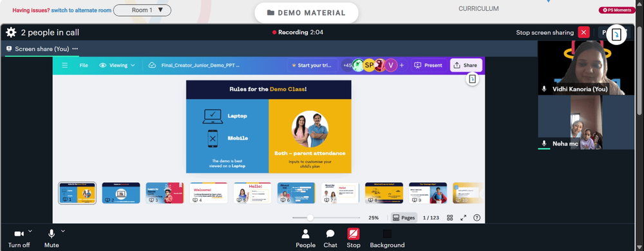This screenshot has width=644, height=251.
Task: Open the Chat panel
Action: (x=330, y=239)
